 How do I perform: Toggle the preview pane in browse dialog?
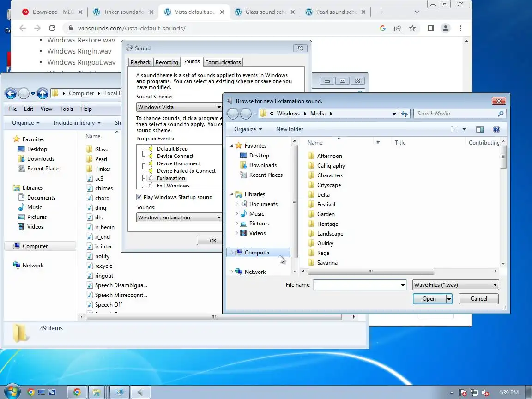479,129
